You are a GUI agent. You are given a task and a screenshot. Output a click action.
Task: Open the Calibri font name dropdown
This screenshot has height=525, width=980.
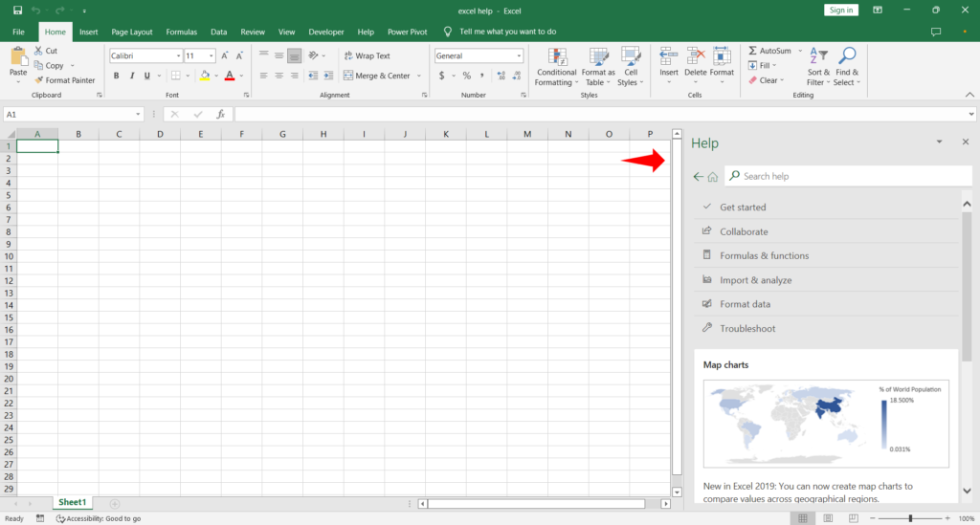pos(178,56)
